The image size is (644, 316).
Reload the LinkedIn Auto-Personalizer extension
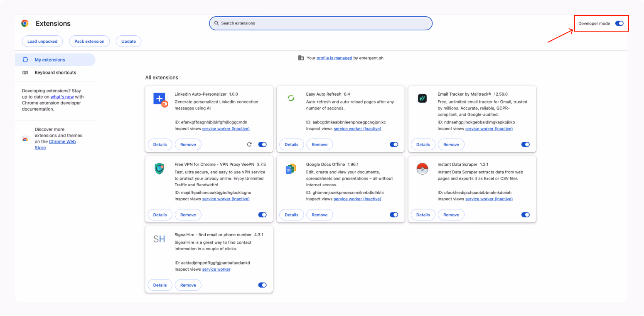coord(249,144)
